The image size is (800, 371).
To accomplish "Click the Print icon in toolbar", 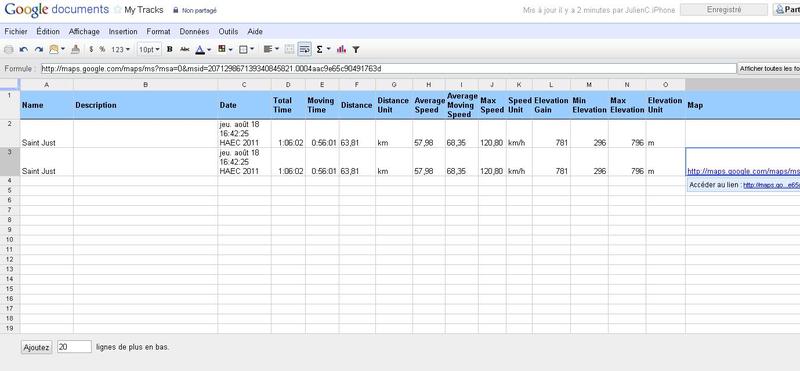I will [9, 50].
